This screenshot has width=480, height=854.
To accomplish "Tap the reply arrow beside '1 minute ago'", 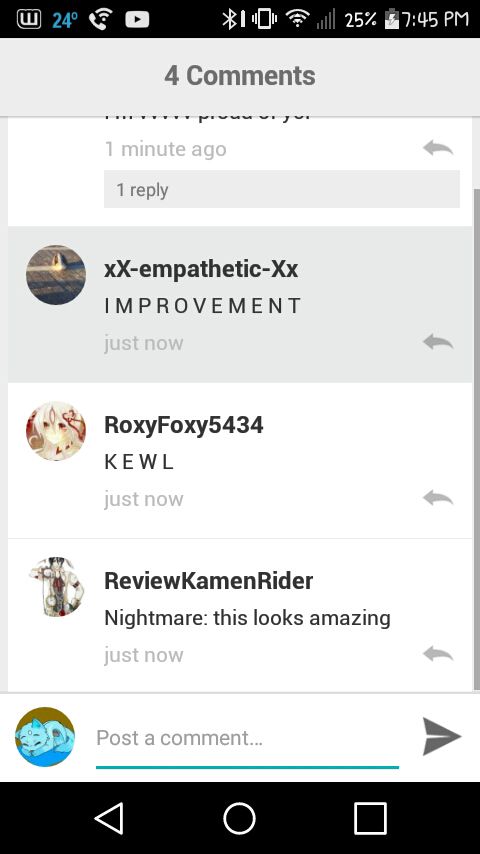I will (438, 148).
